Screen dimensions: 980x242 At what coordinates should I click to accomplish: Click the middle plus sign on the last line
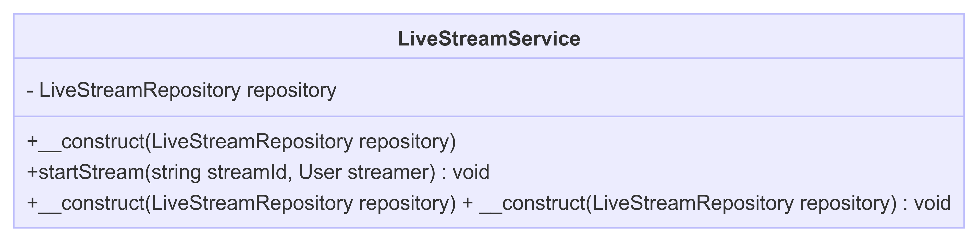468,203
